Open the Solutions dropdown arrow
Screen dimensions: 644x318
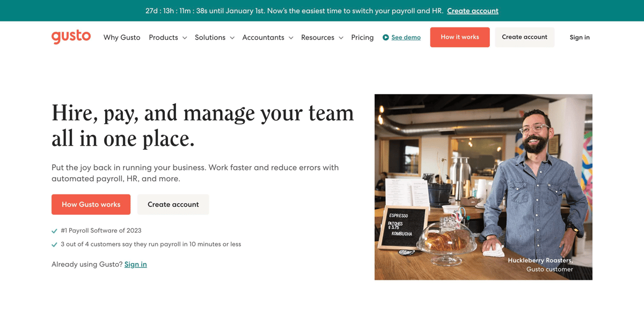pos(232,38)
